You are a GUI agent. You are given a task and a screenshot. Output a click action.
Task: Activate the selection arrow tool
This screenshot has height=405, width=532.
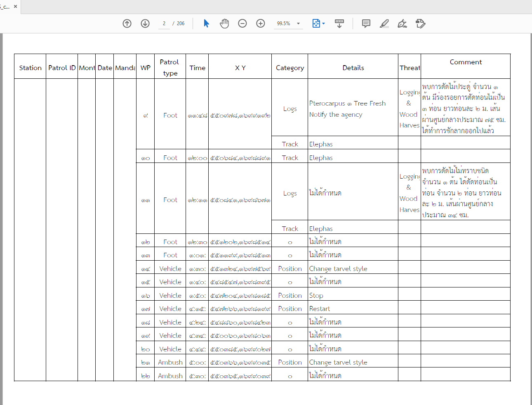point(206,24)
